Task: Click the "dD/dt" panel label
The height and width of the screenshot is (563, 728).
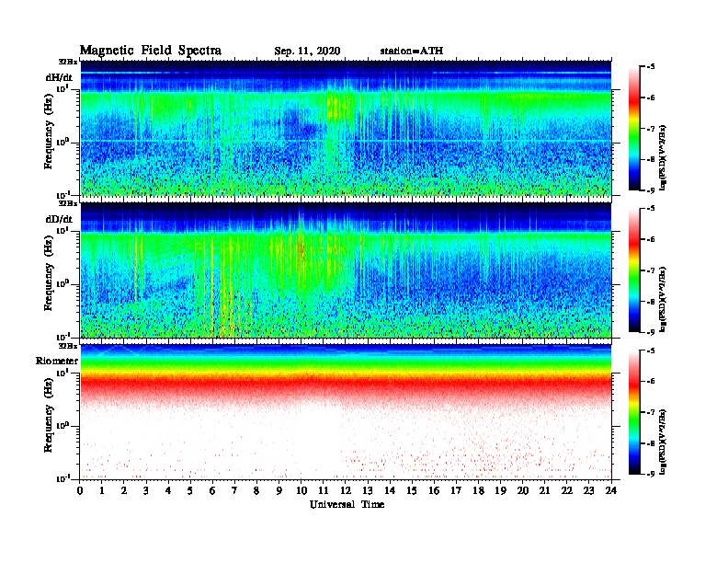Action: click(x=59, y=219)
